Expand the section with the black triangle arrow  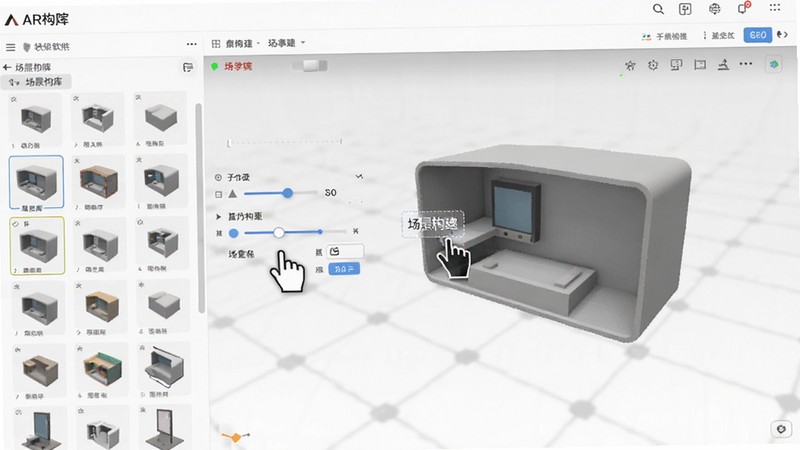[218, 217]
